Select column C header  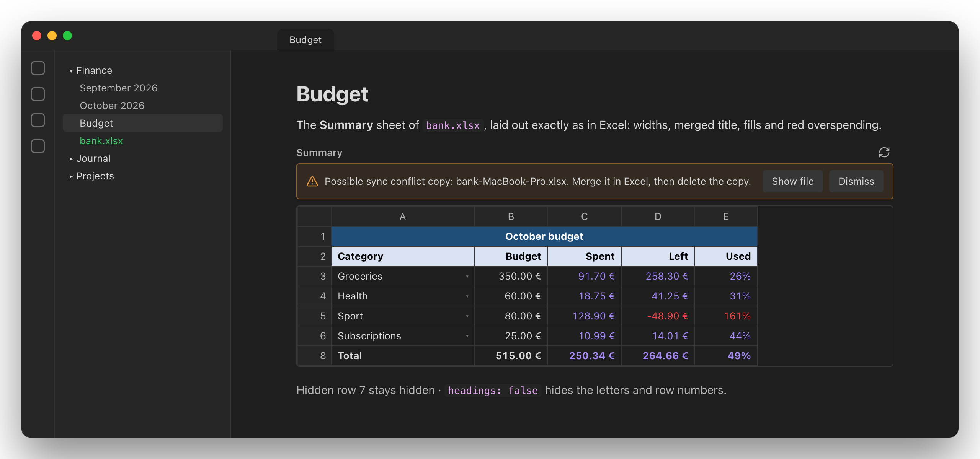pyautogui.click(x=584, y=216)
